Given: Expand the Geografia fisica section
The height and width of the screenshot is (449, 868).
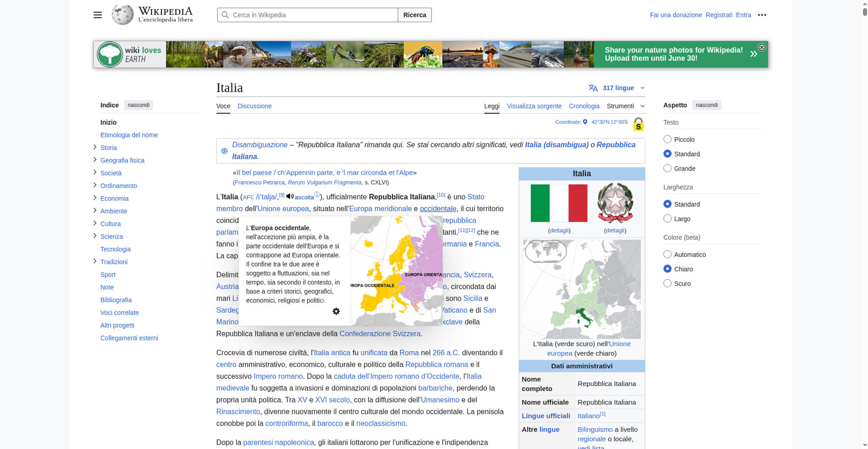Looking at the screenshot, I should click(x=95, y=160).
